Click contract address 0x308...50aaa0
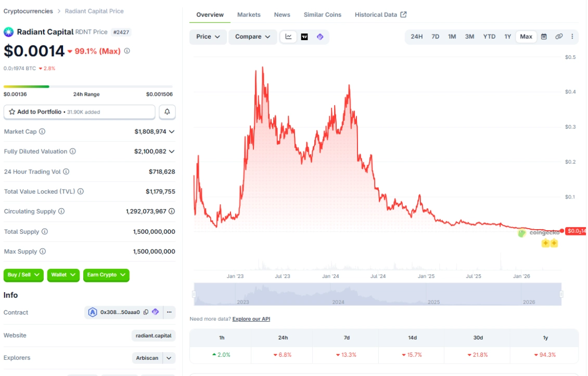This screenshot has height=376, width=588. click(120, 312)
